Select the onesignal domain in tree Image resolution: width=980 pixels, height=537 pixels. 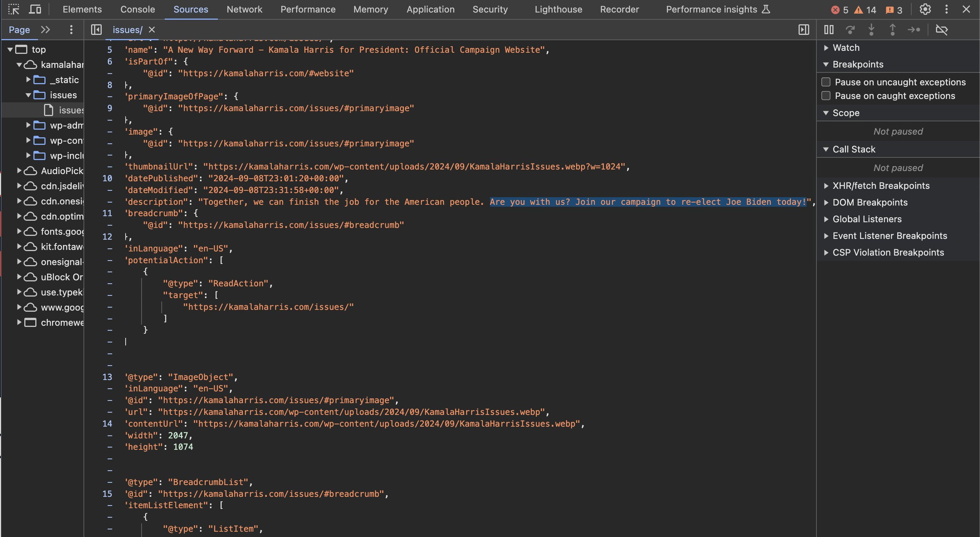62,262
